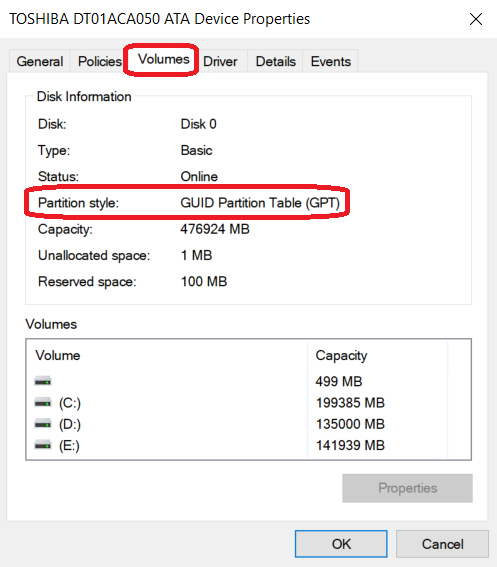Viewport: 497px width, 567px height.
Task: Switch to the General tab
Action: pos(39,61)
